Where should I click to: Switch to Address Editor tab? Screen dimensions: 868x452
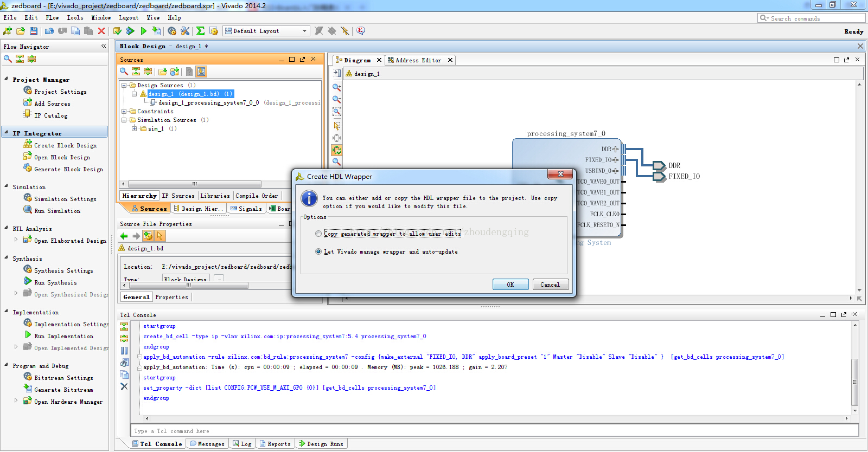[x=418, y=60]
